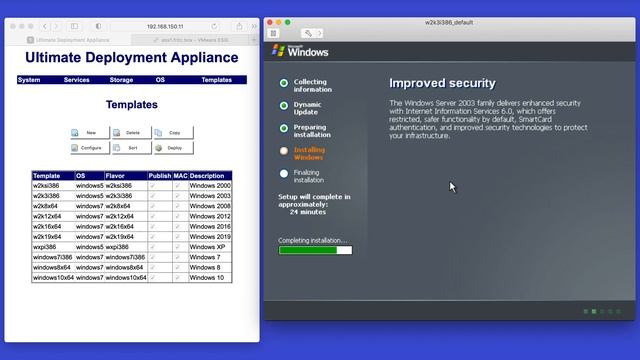Click the New template button

(x=90, y=133)
